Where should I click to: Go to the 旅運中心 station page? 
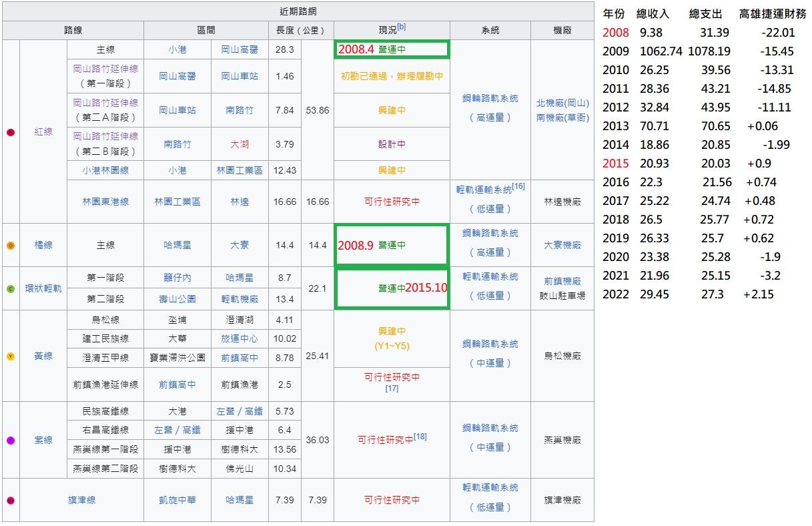240,339
